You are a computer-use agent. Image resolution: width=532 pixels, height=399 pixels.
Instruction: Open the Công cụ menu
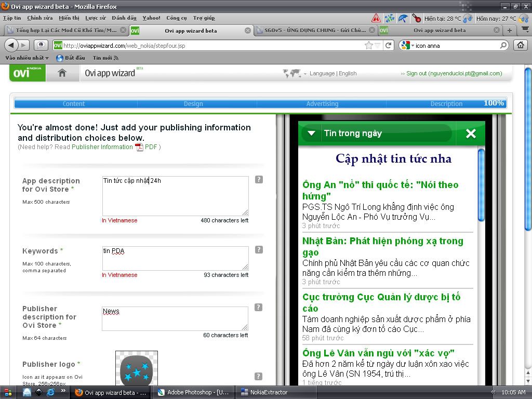[x=177, y=18]
